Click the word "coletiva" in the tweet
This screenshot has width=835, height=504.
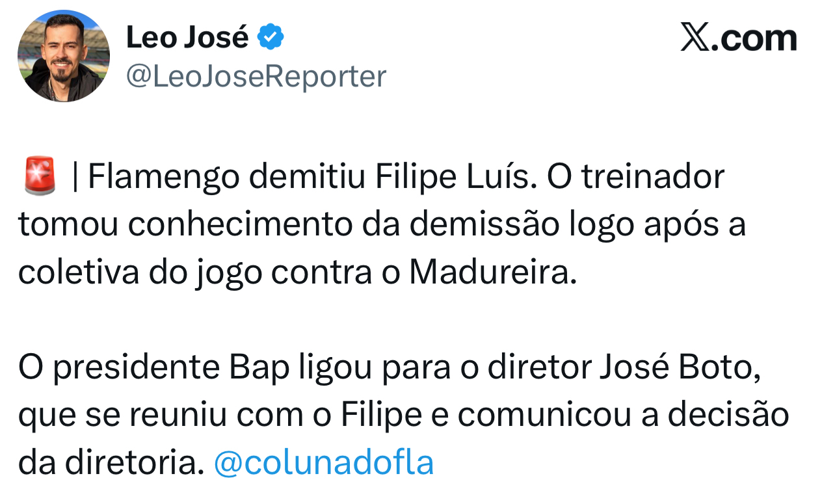pyautogui.click(x=78, y=273)
